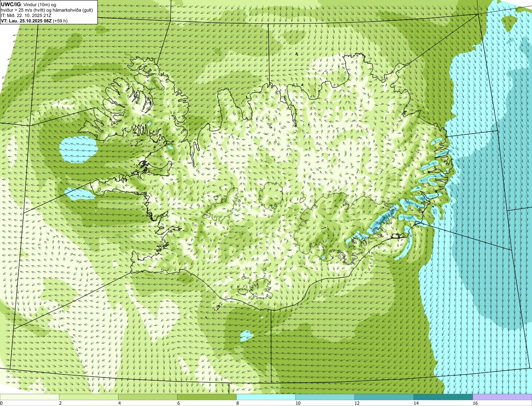Image resolution: width=532 pixels, height=406 pixels.
Task: Click the '6' tick label on scale
Action: (178, 403)
